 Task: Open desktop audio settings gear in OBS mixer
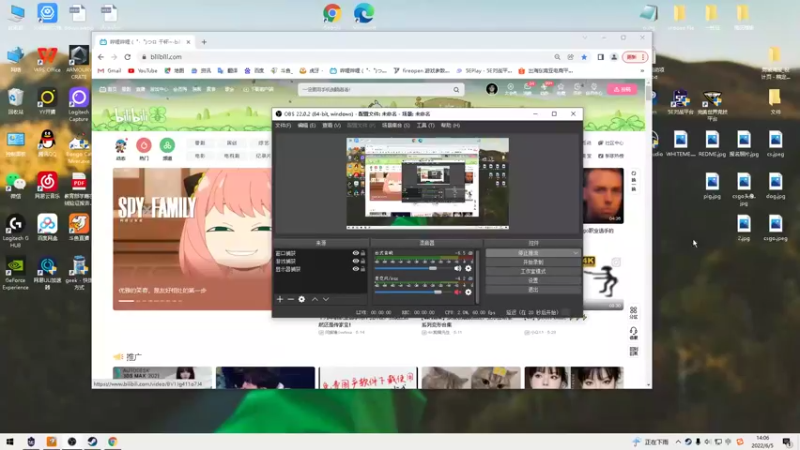(x=468, y=268)
